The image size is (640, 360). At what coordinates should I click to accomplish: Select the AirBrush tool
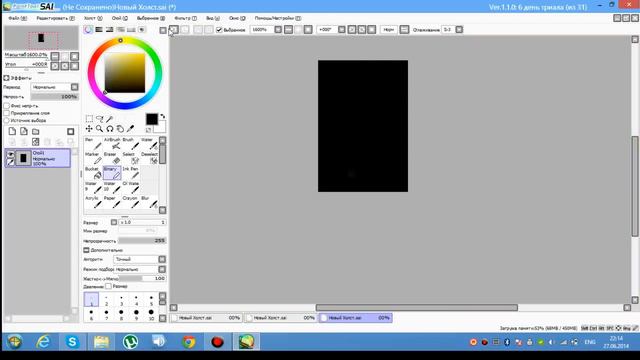(x=112, y=144)
